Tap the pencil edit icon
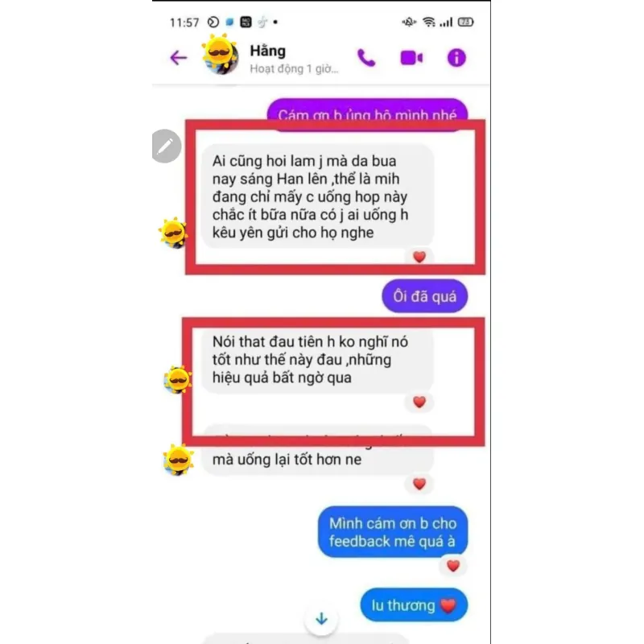The width and height of the screenshot is (644, 644). tap(166, 146)
